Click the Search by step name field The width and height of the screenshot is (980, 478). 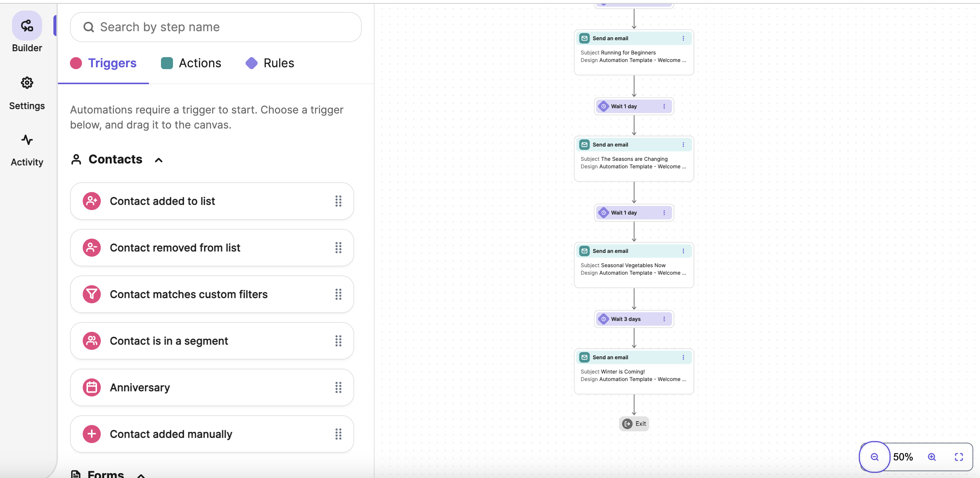[x=215, y=27]
